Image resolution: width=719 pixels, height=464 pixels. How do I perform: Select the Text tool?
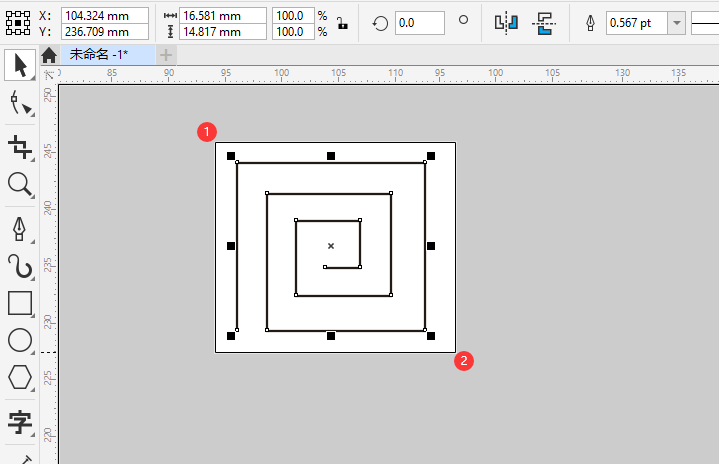20,422
